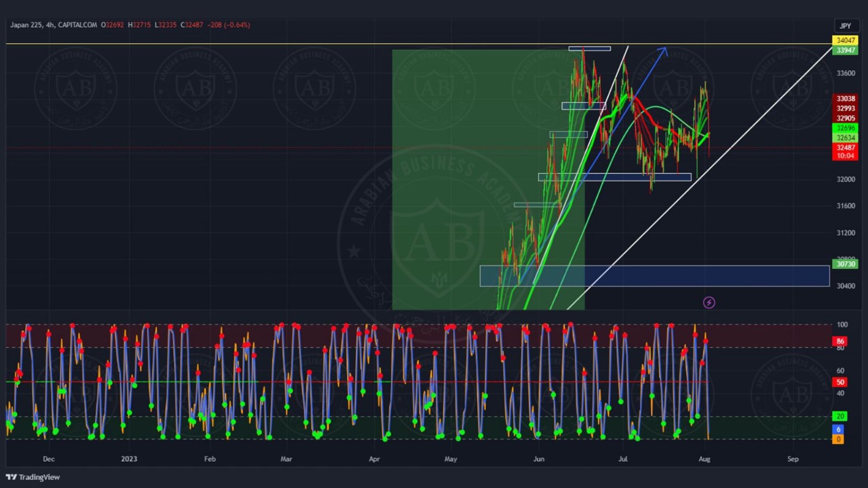Click the blue 6 oscillator value label
The width and height of the screenshot is (868, 488).
click(x=838, y=430)
